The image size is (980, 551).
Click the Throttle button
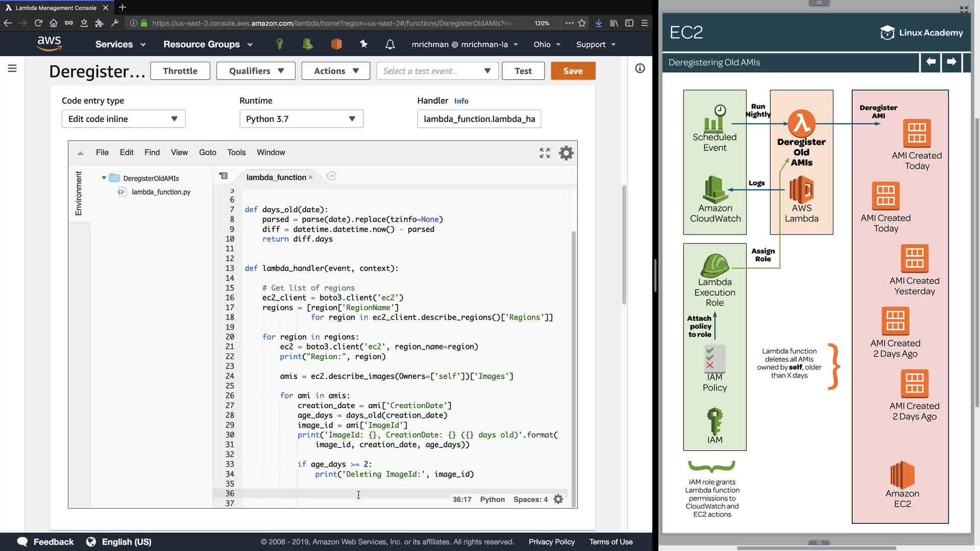(x=180, y=71)
